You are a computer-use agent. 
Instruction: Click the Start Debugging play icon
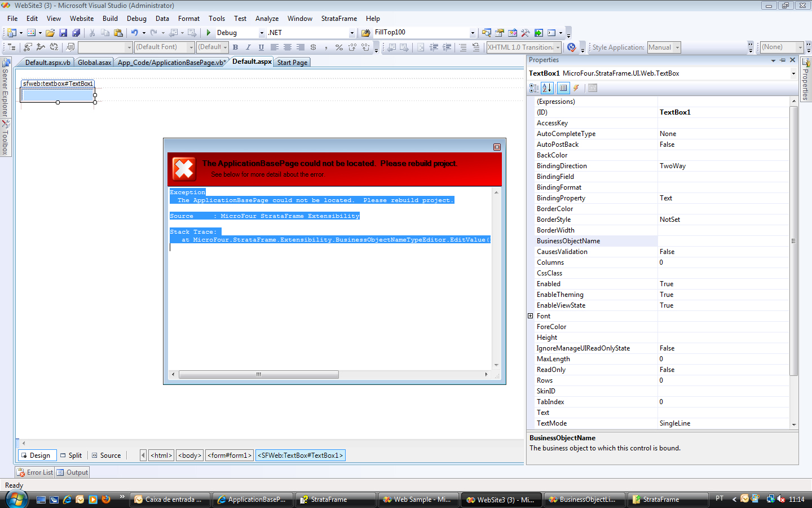[209, 33]
